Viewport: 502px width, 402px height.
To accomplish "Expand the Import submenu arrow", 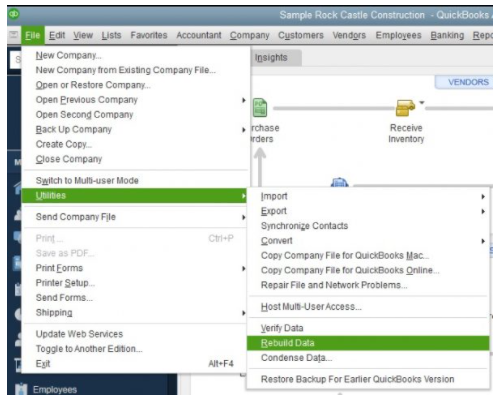I will [x=483, y=197].
